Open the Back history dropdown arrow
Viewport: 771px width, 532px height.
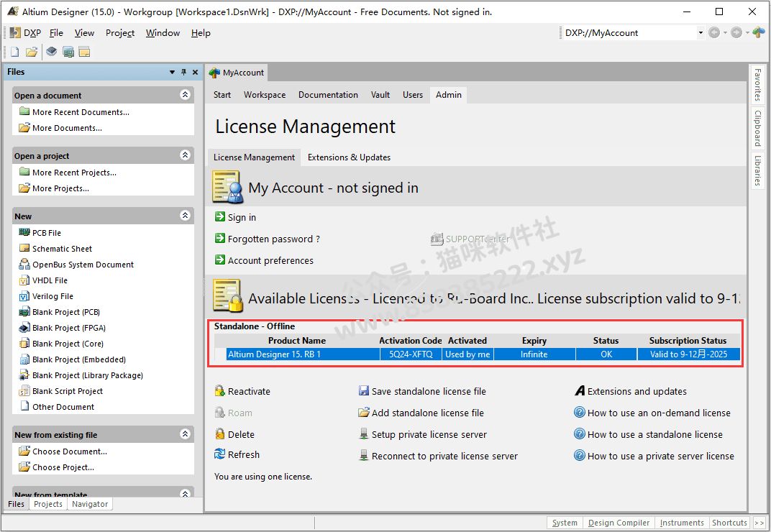click(x=725, y=33)
